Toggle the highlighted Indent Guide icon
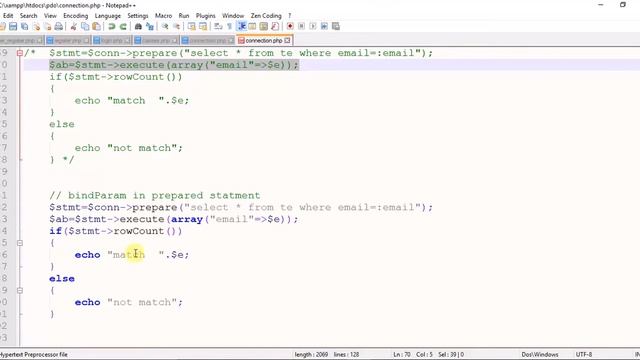The width and height of the screenshot is (640, 360). [x=241, y=27]
